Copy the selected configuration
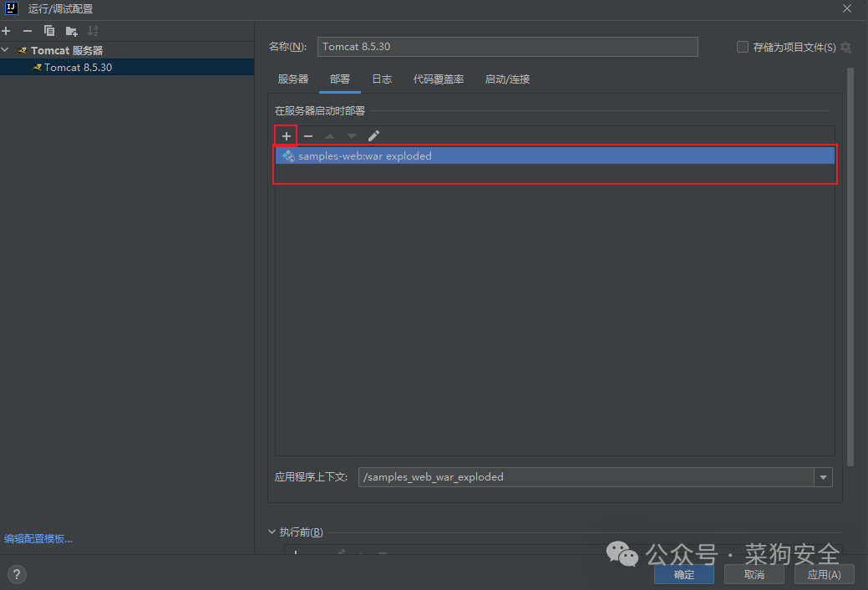 [49, 31]
